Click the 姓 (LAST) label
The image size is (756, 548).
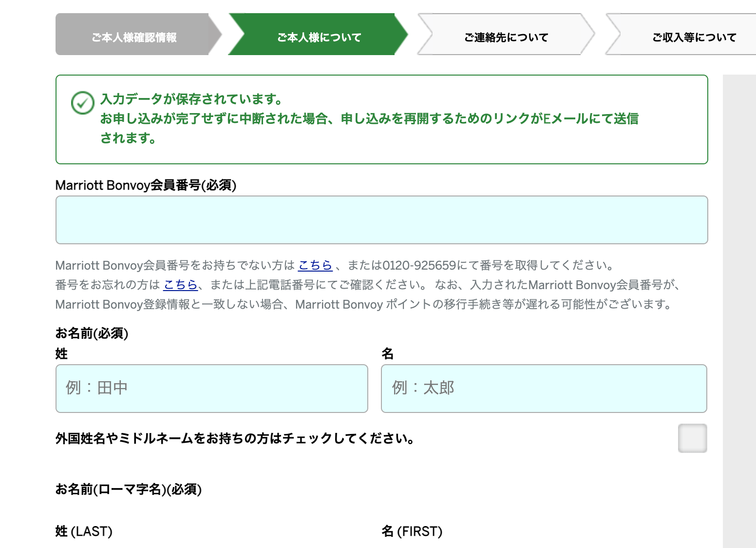pos(84,531)
